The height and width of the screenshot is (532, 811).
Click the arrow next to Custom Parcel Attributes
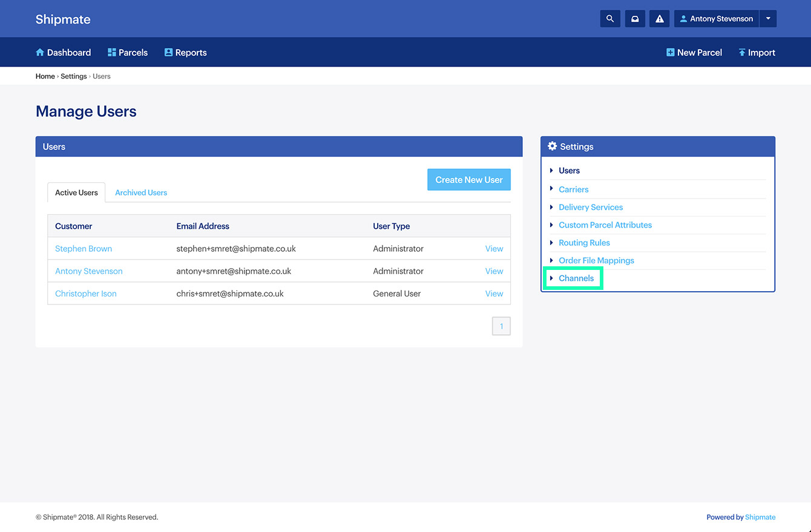click(x=551, y=225)
